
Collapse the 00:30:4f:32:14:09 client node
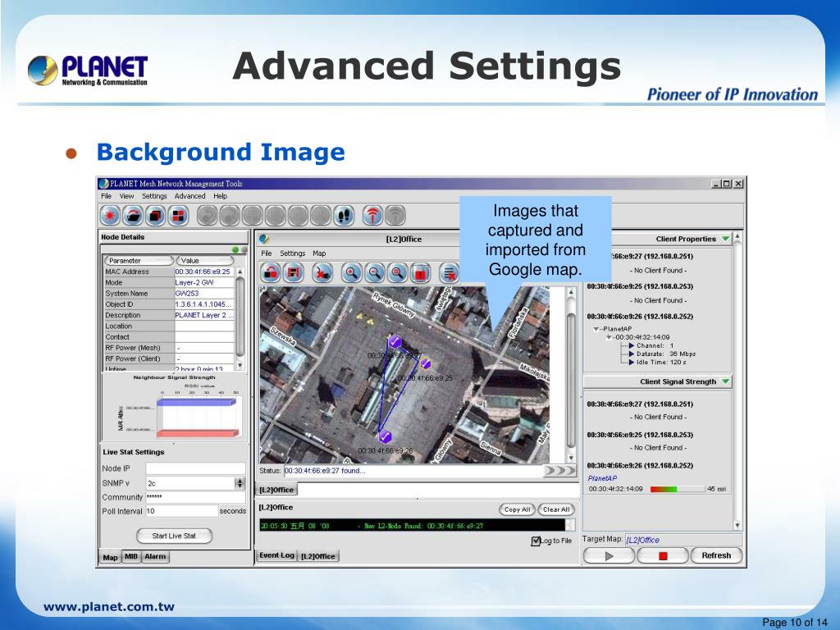pyautogui.click(x=609, y=337)
